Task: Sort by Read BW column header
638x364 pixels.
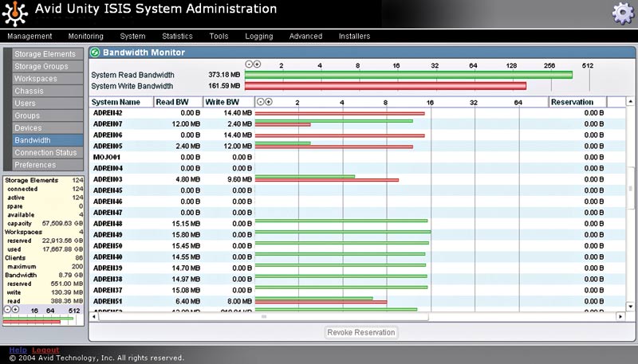Action: pyautogui.click(x=178, y=102)
